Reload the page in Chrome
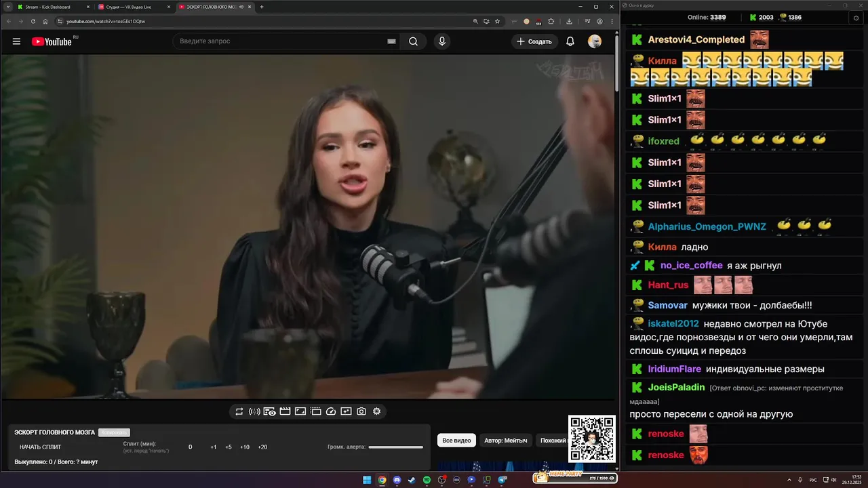This screenshot has width=868, height=488. point(33,21)
